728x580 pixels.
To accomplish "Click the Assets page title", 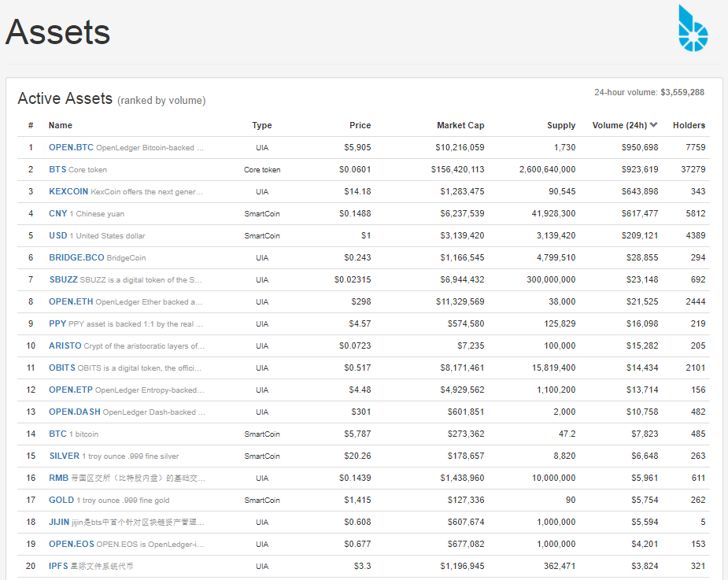I will [57, 32].
